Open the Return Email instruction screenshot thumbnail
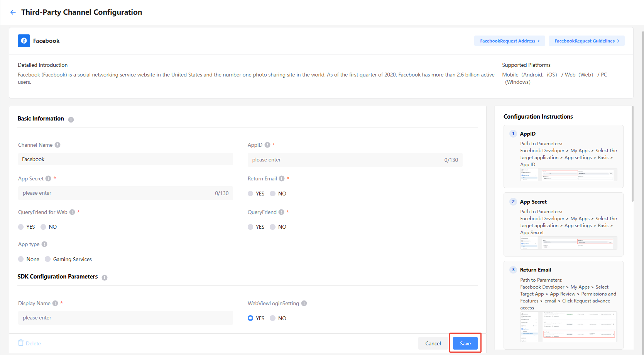Viewport: 644px width, 355px height. coord(568,327)
